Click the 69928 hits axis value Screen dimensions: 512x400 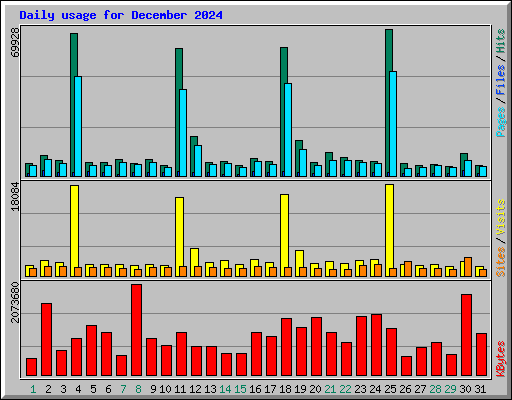15,42
